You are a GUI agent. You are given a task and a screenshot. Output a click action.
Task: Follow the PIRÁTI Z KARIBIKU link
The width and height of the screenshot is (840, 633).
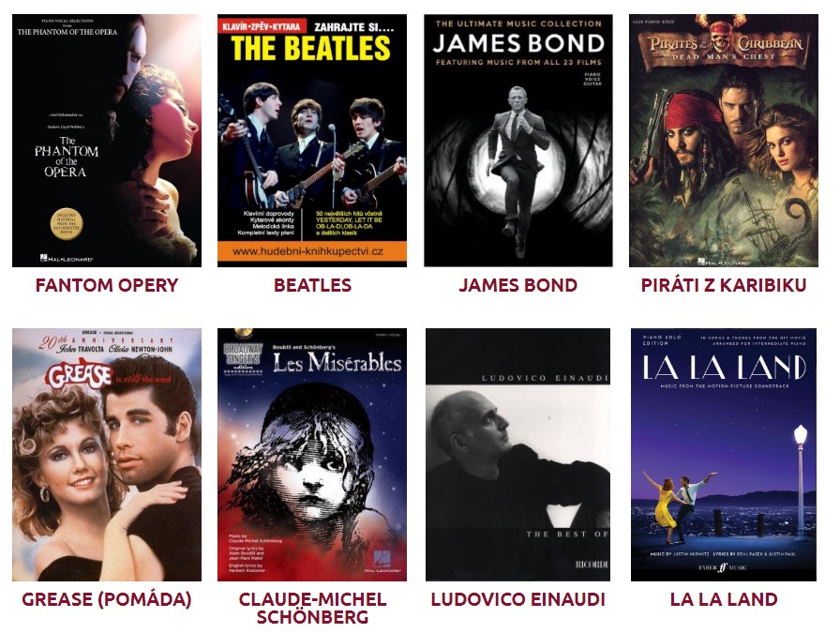click(x=723, y=285)
